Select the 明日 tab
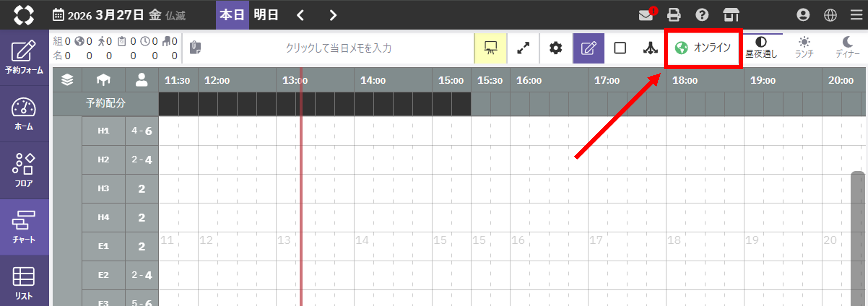The image size is (868, 306). point(266,15)
